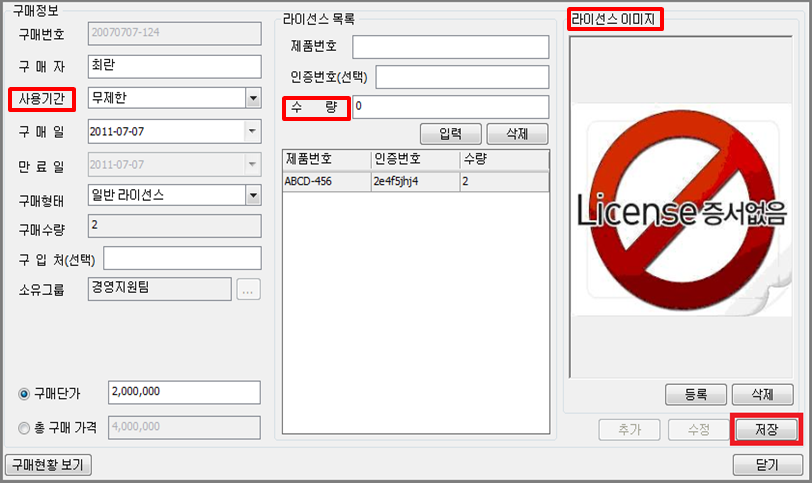Select the 구매단가 radio button

click(24, 393)
